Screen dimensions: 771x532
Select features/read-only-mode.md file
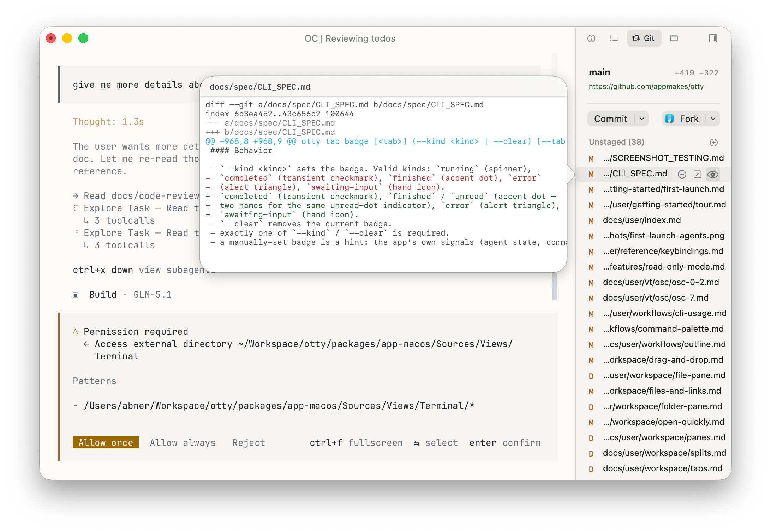point(654,267)
